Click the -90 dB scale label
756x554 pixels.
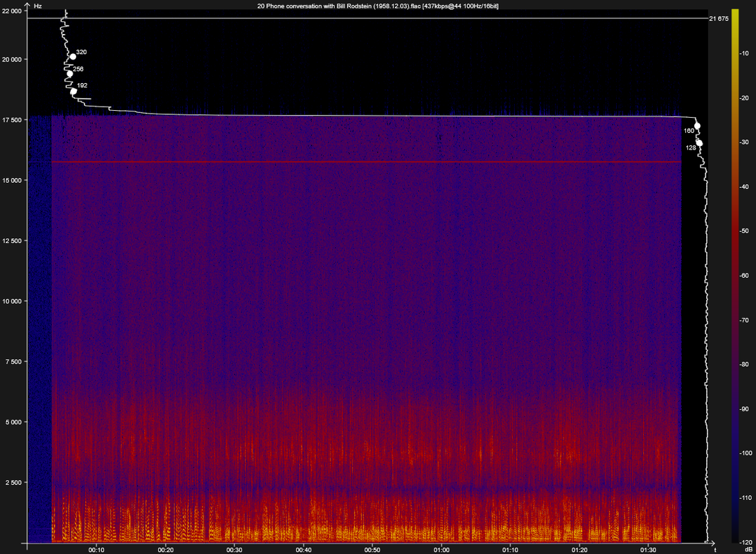[744, 409]
